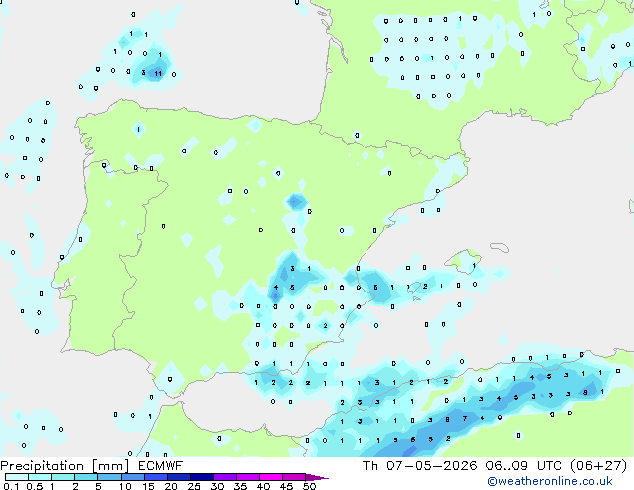634x490 pixels.
Task: Click the 0.5–1 mm legend swatch
Action: [x=40, y=477]
